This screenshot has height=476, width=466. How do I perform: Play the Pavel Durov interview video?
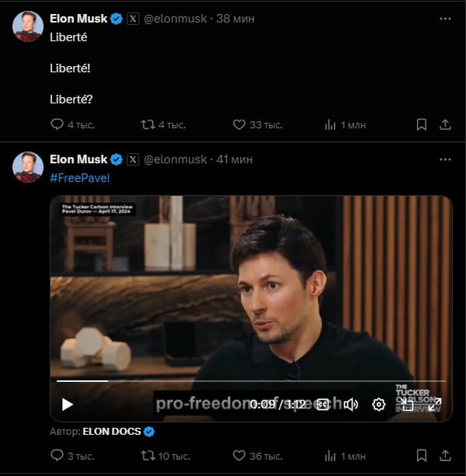coord(68,404)
